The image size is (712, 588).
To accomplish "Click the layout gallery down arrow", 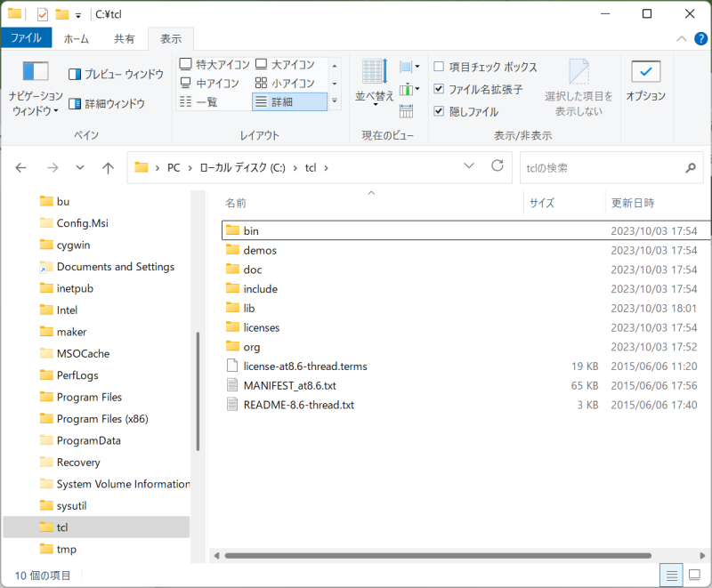I will click(335, 84).
